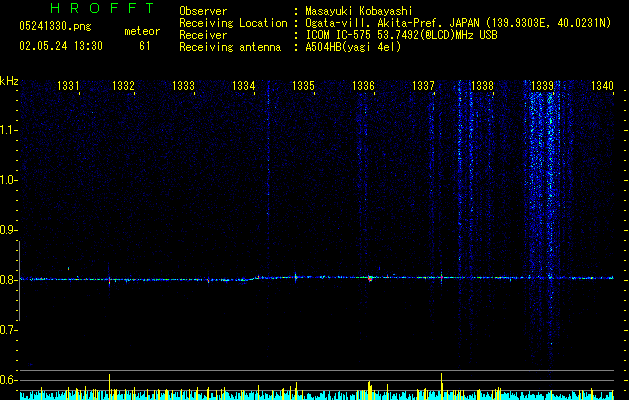This screenshot has height=400, width=629.
Task: Click the red echo spot on carrier at 1336
Action: click(x=370, y=278)
